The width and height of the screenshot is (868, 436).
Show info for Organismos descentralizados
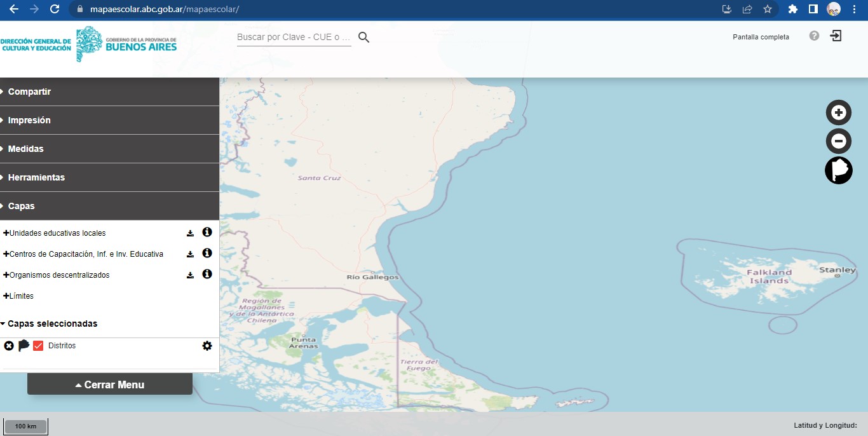pos(207,275)
